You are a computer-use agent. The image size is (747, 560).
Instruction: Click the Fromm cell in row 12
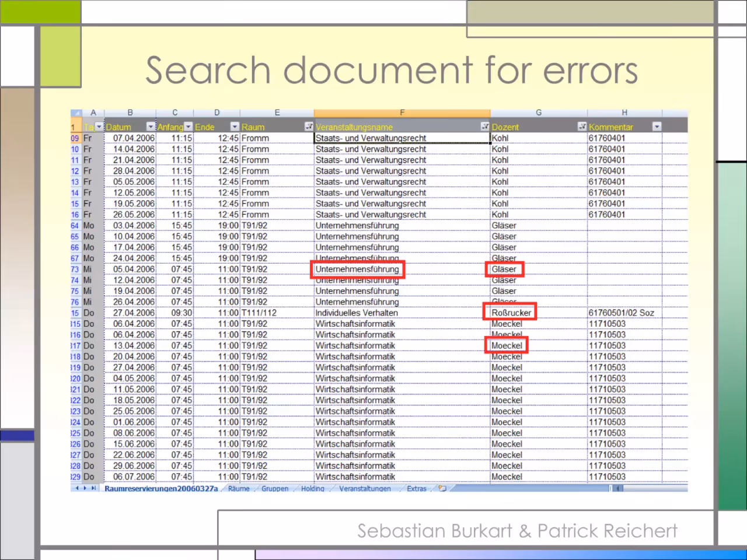[x=277, y=171]
